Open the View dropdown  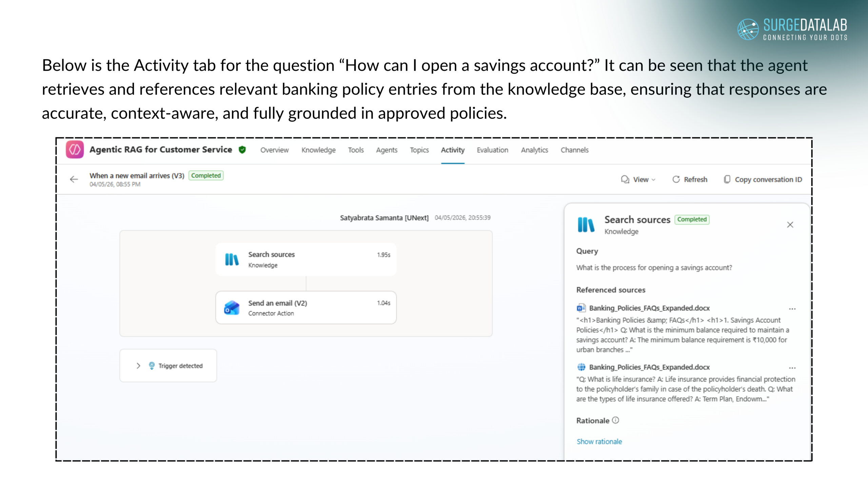[638, 179]
